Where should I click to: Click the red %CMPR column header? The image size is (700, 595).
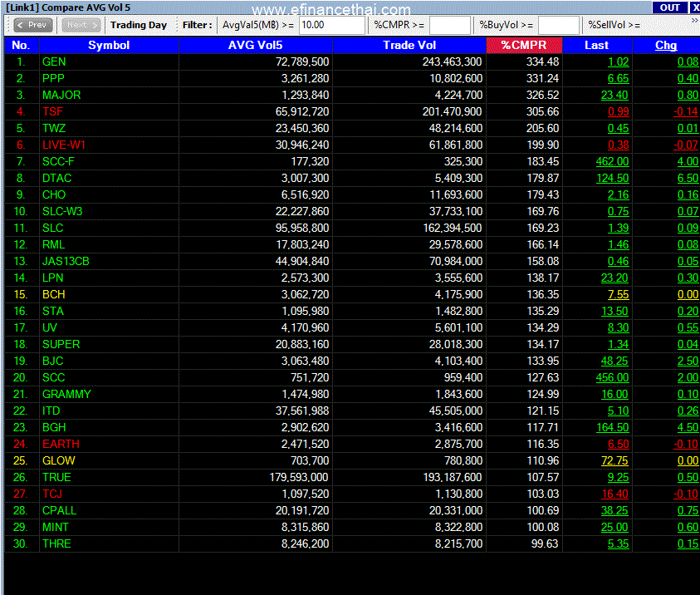click(524, 45)
